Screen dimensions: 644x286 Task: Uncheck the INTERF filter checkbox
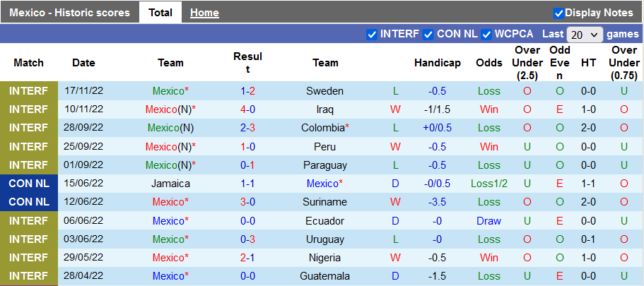[x=372, y=34]
